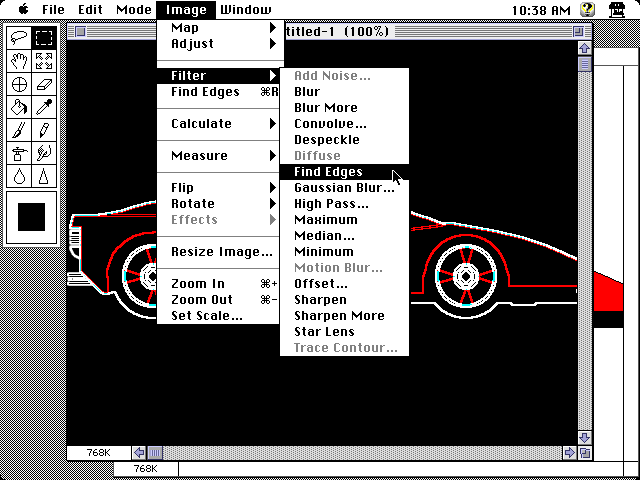Choose Find Edges ⌘R in Image menu

220,92
